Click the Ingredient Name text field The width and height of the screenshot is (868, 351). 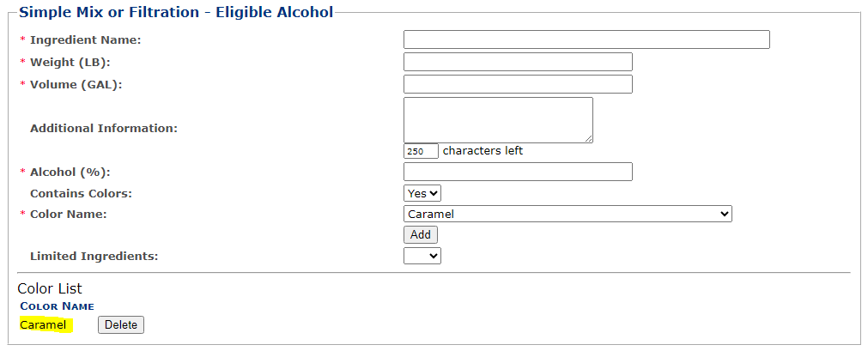click(x=586, y=39)
